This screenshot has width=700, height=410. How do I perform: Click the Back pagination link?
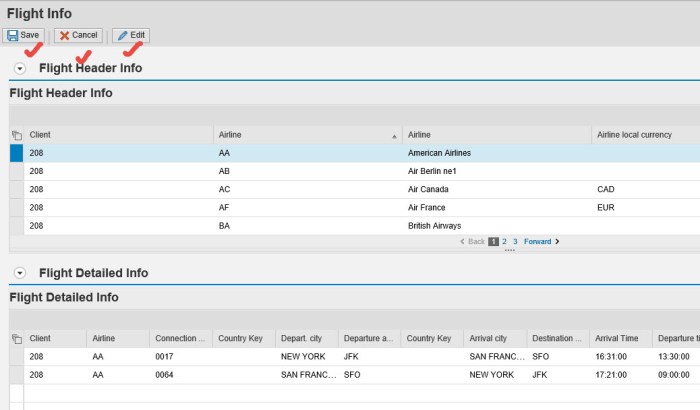click(472, 241)
